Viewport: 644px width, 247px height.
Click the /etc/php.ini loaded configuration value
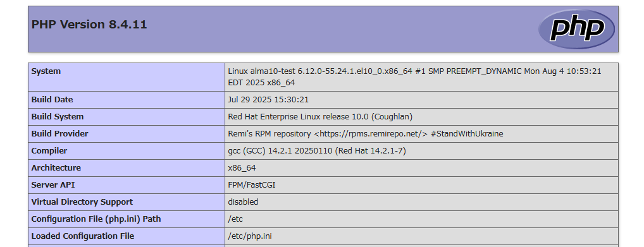[250, 236]
